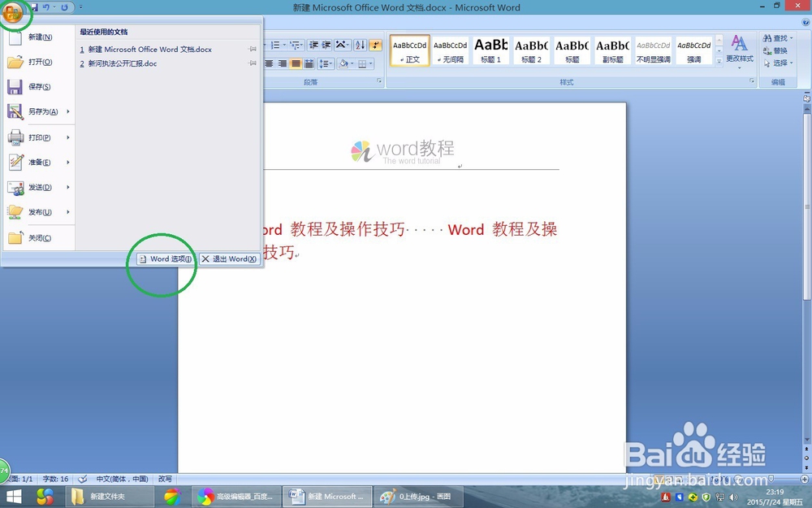Click the distributed alignment icon
This screenshot has height=508, width=812.
[x=309, y=63]
